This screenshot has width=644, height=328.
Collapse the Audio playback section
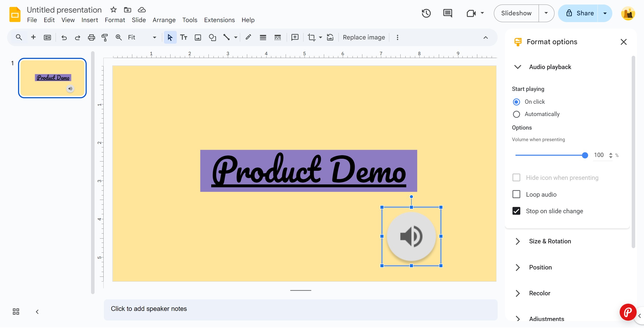click(x=518, y=67)
